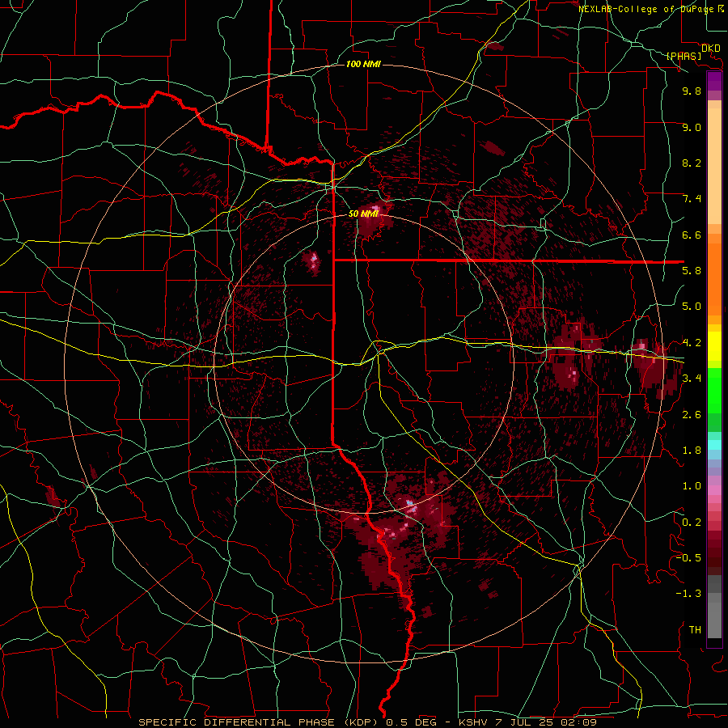Click the large storm cluster near the southern 50 NMI ring
This screenshot has height=728, width=728.
tap(396, 534)
